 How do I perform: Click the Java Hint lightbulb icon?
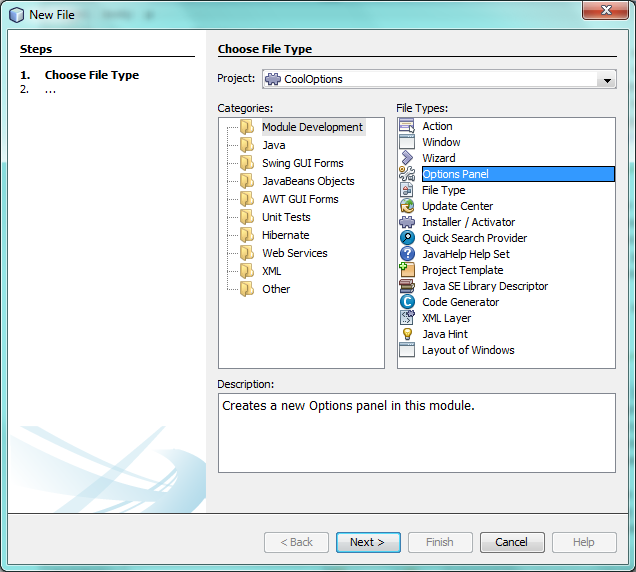pyautogui.click(x=407, y=334)
